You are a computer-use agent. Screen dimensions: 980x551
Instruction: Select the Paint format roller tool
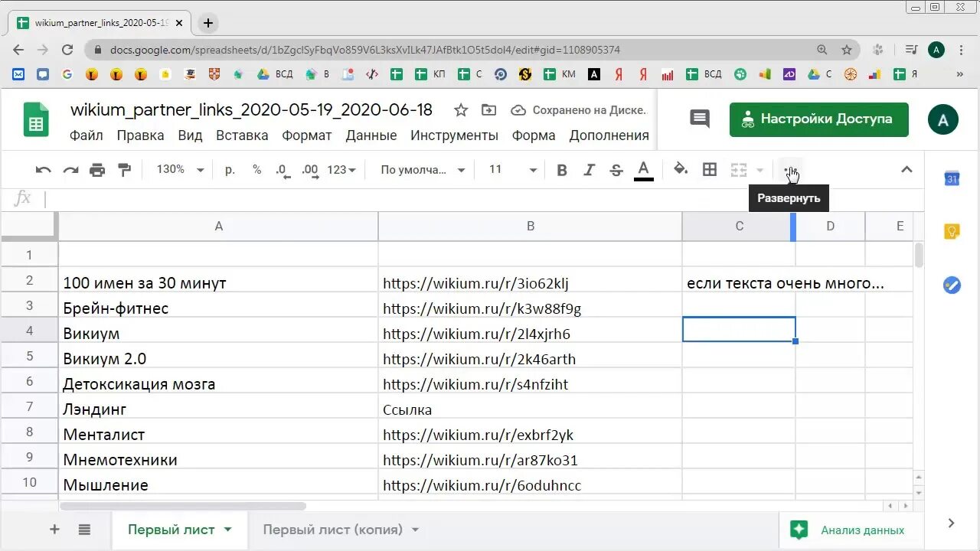pyautogui.click(x=124, y=170)
